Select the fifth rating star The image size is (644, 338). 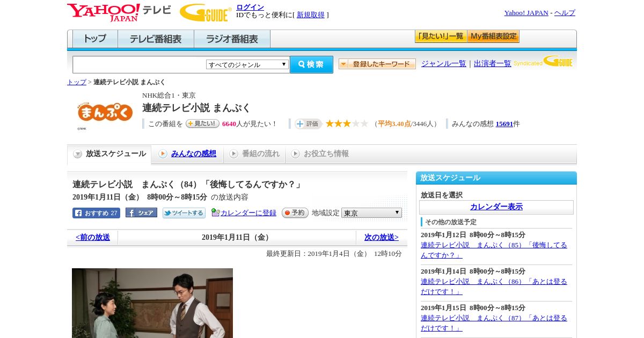click(x=364, y=123)
